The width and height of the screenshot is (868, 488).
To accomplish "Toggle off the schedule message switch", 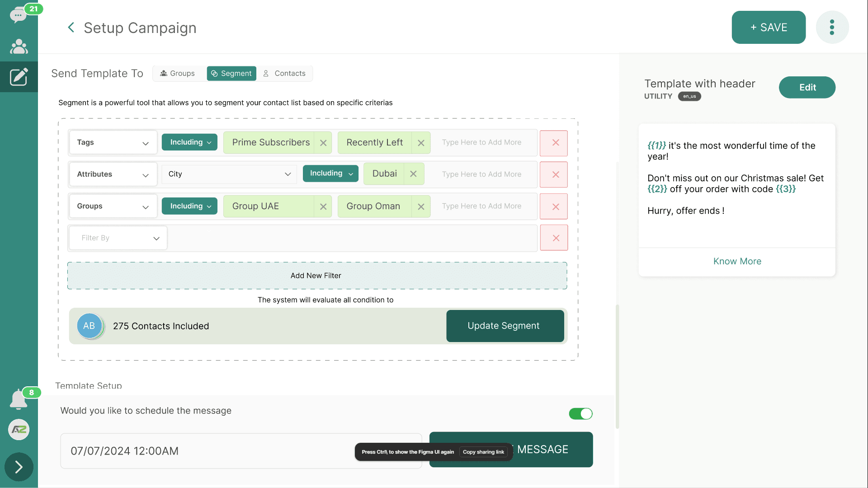I will click(580, 413).
